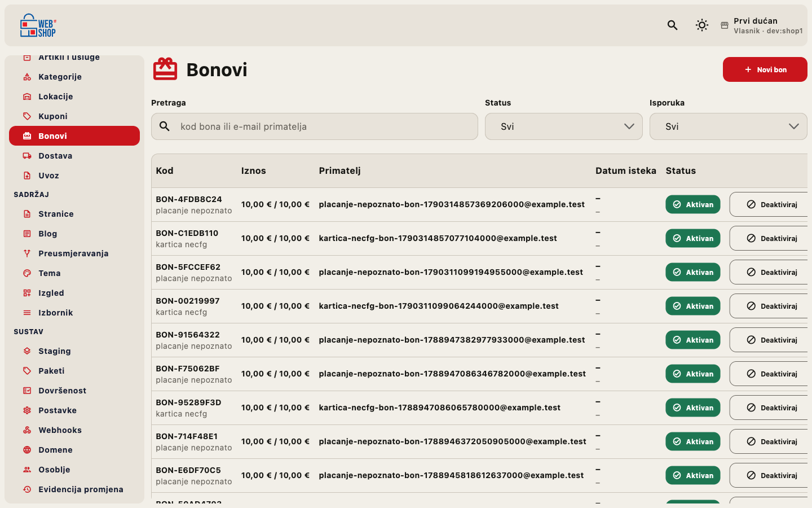Go to Postavke in the sidebar
This screenshot has height=508, width=812.
pos(74,410)
